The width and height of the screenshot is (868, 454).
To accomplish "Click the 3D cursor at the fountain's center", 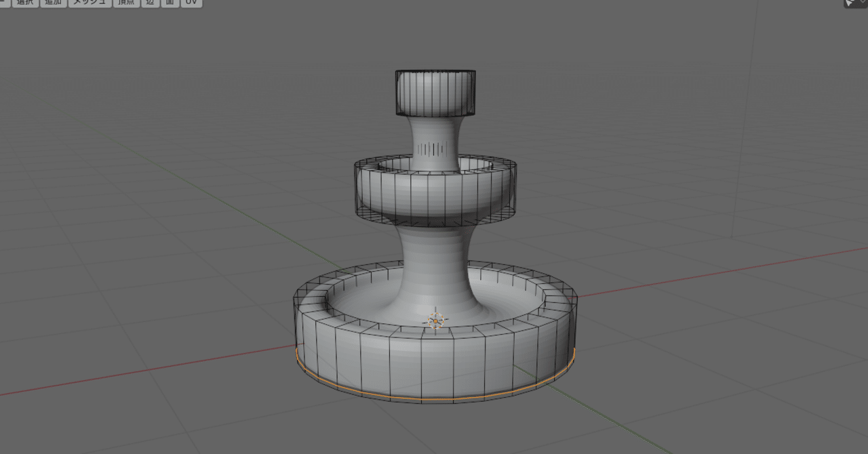I will (x=434, y=320).
